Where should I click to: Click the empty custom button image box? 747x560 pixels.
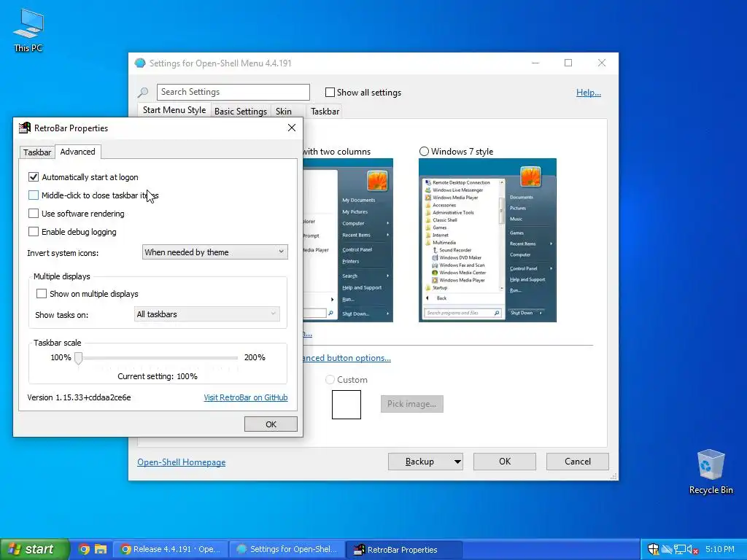[347, 404]
